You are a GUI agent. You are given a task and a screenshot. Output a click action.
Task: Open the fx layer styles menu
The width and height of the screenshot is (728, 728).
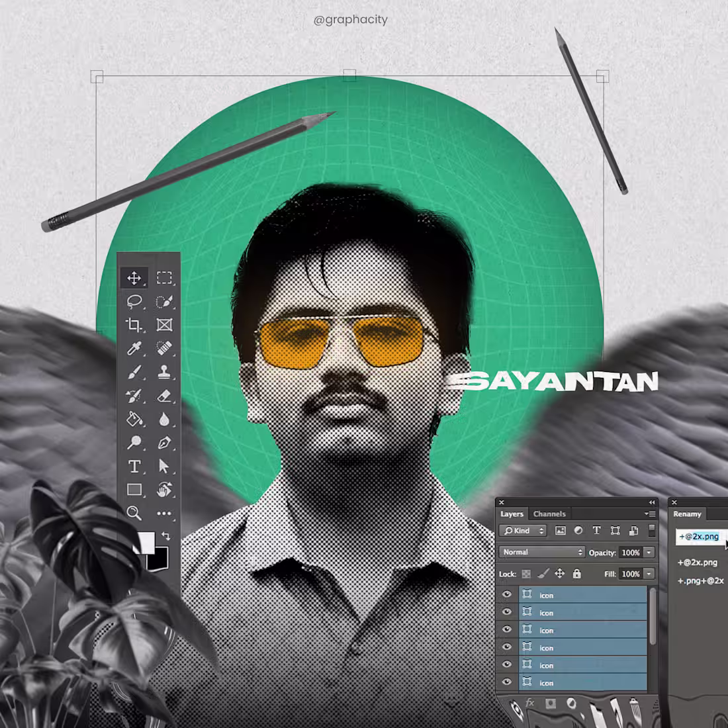(x=529, y=703)
